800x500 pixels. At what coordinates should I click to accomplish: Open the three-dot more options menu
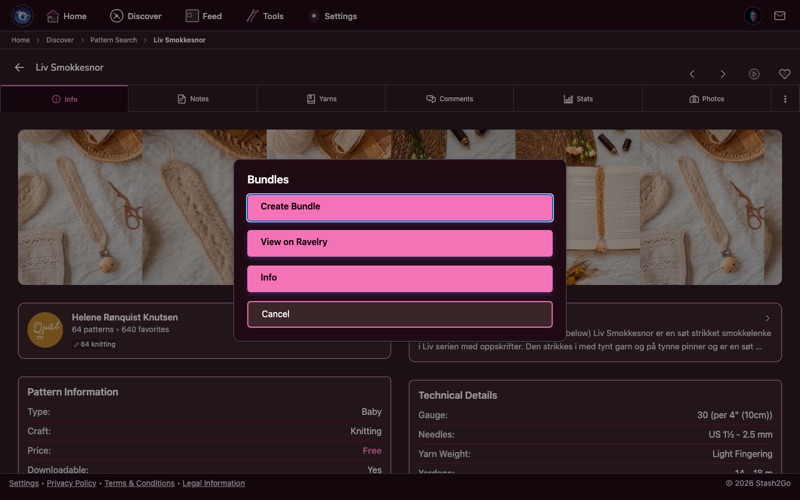click(785, 99)
